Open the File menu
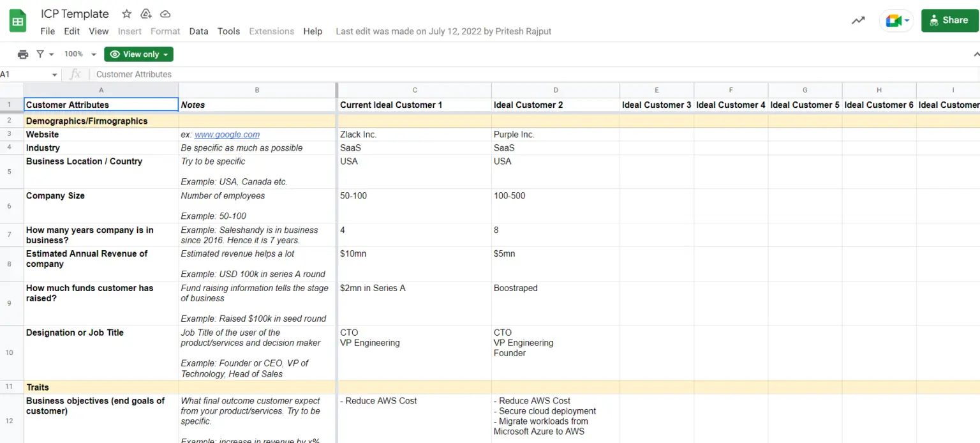Viewport: 980px width, 443px height. point(47,31)
